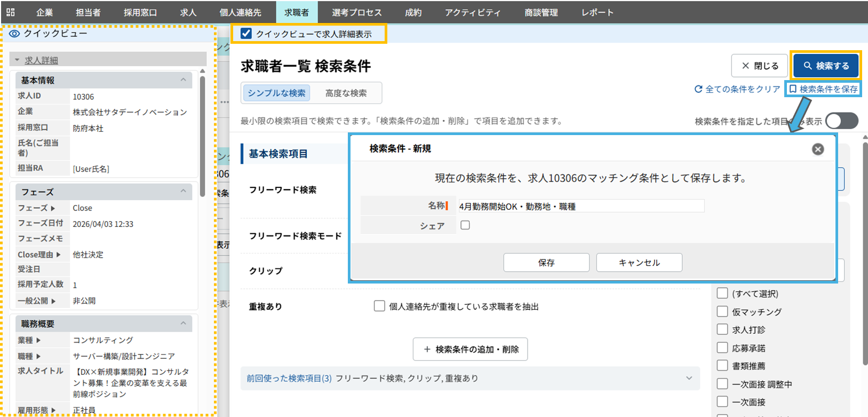868x417 pixels.
Task: Toggle the 検索条件を指定した項目のみ表示 switch
Action: tap(841, 121)
